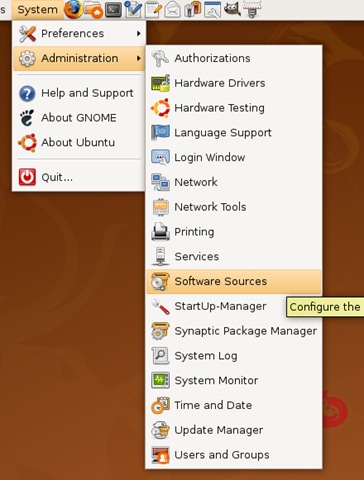
Task: Open Language Support flag icon
Action: coord(160,132)
